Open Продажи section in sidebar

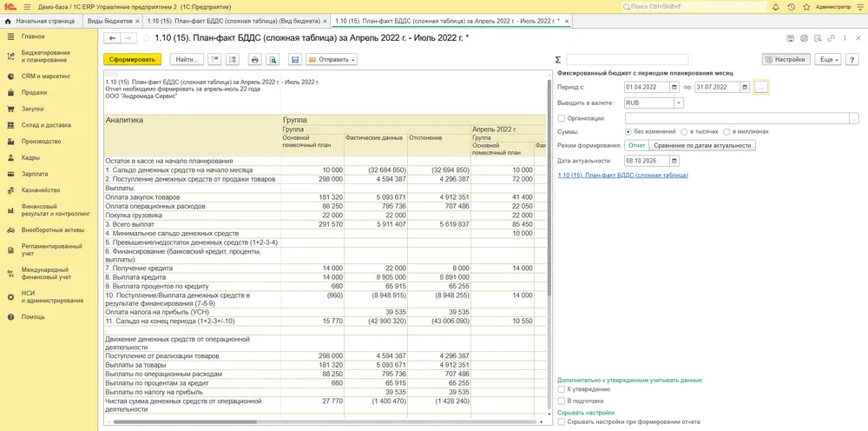click(35, 92)
